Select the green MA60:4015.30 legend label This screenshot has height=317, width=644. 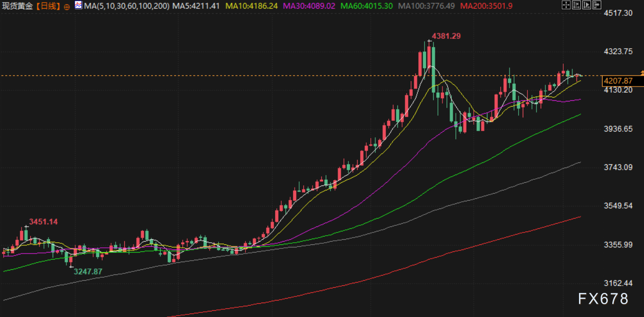pos(366,6)
